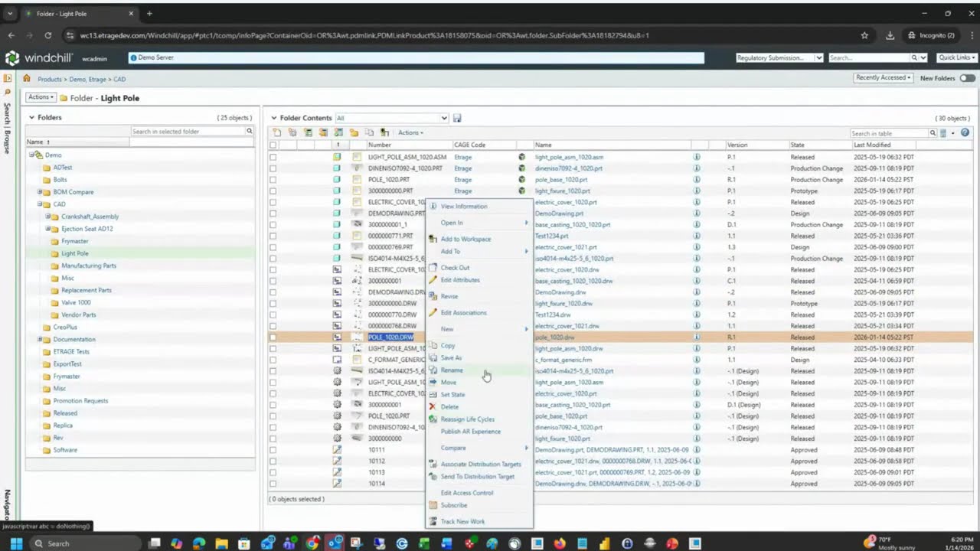This screenshot has width=980, height=551.
Task: Select the Vendor Parts folder in the tree
Action: pyautogui.click(x=79, y=315)
